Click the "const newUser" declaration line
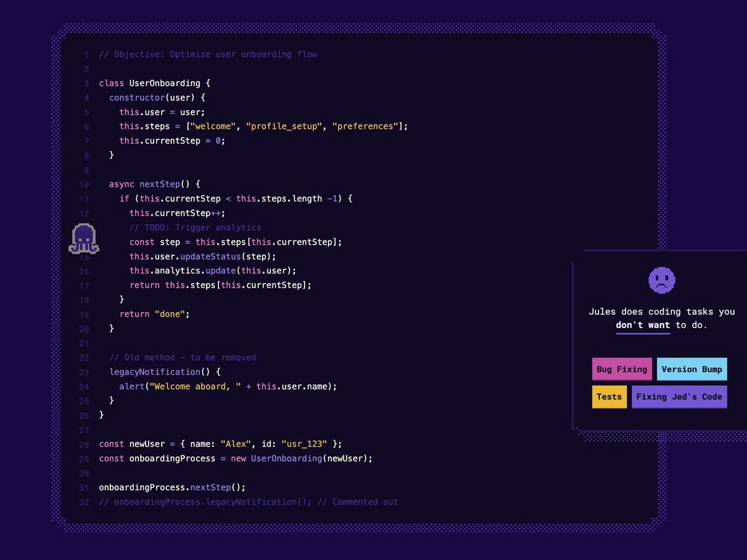Viewport: 747px width, 560px height. click(x=220, y=444)
